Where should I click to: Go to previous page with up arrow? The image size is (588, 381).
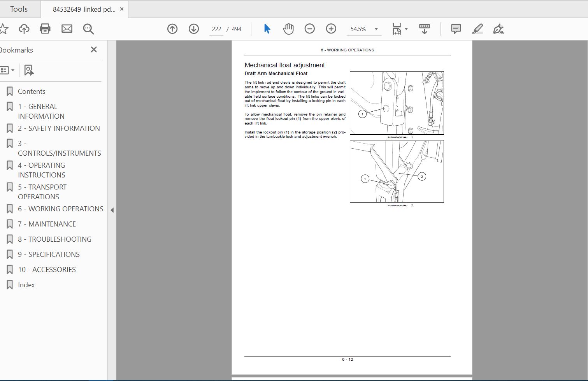(x=172, y=29)
